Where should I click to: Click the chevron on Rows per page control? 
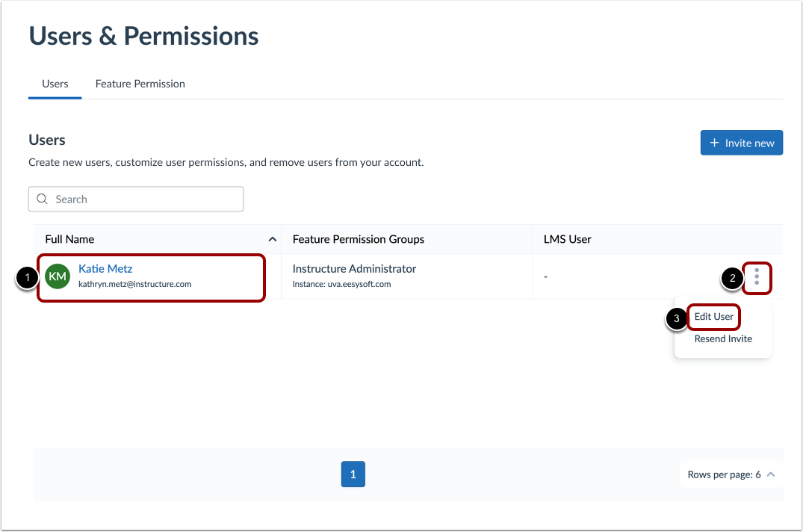click(x=771, y=474)
